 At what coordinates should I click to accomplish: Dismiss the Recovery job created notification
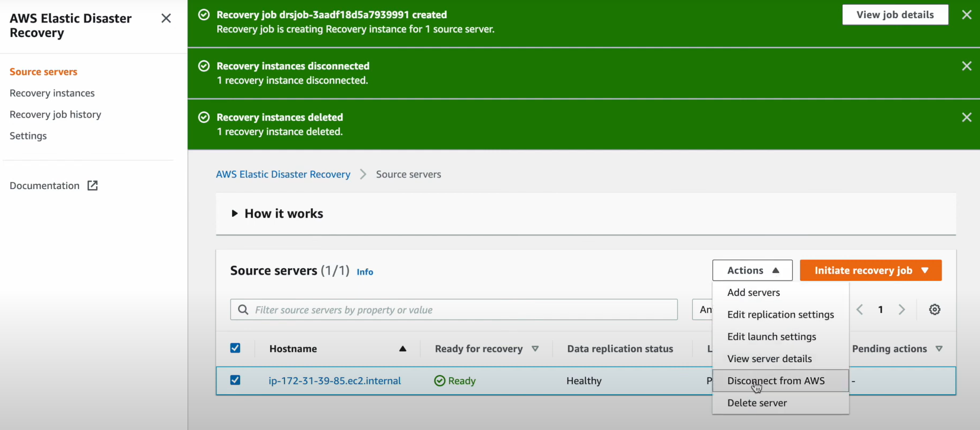pyautogui.click(x=967, y=15)
